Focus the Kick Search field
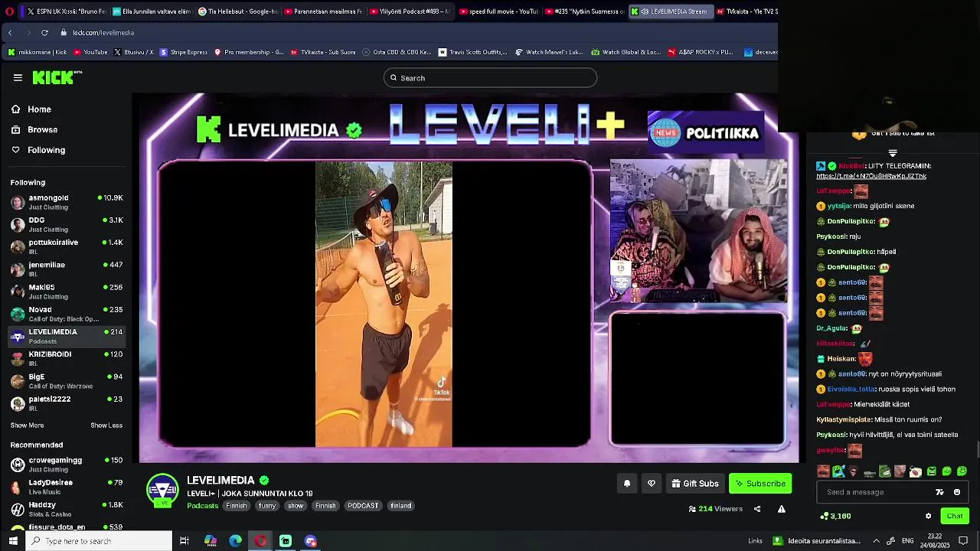The image size is (980, 551). pos(490,77)
